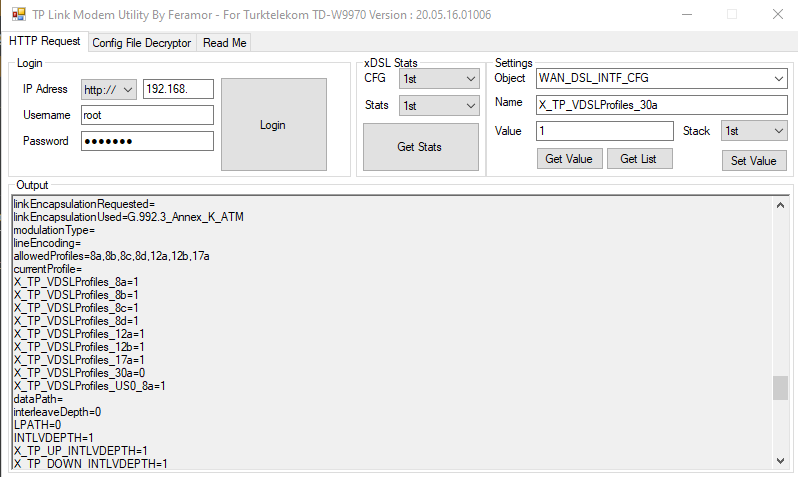Screen dimensions: 798x477
Task: Click line linkEncapsulationUsed=G.992.3_Annex_K_ATM
Action: (x=129, y=217)
